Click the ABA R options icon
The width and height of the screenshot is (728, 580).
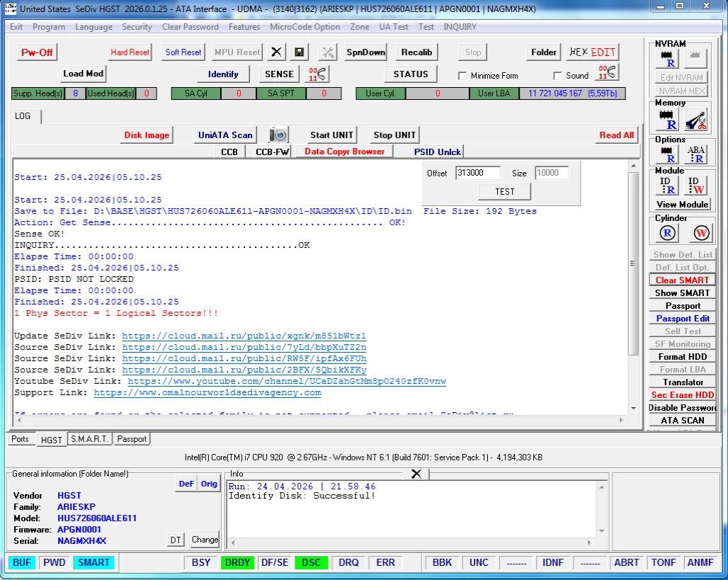pyautogui.click(x=696, y=154)
